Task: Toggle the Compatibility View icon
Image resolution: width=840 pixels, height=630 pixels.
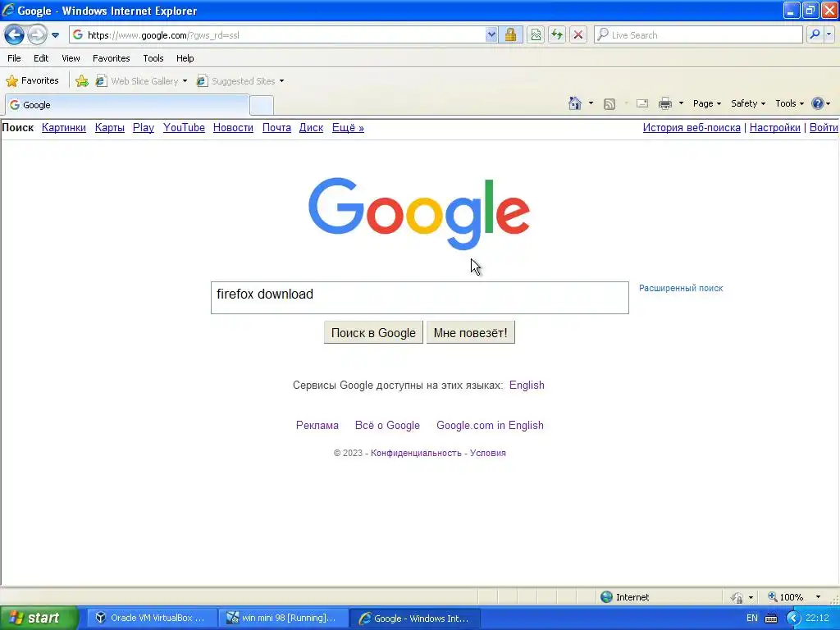Action: pos(535,35)
